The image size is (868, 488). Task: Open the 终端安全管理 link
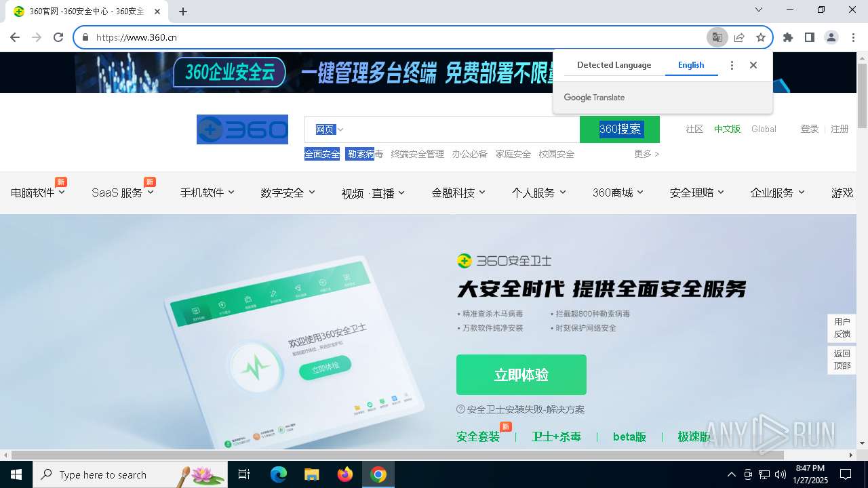[417, 154]
